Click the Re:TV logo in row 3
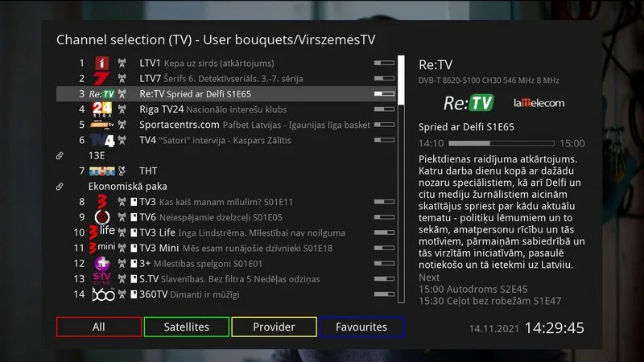 coord(102,94)
